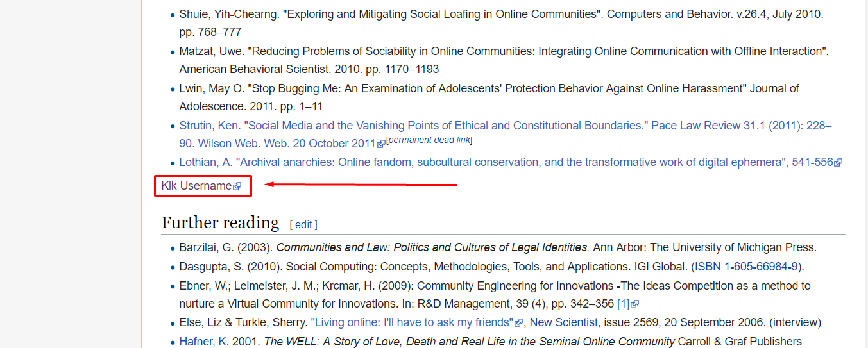This screenshot has width=868, height=348.
Task: Open the 'permanent dead link' note
Action: click(430, 140)
